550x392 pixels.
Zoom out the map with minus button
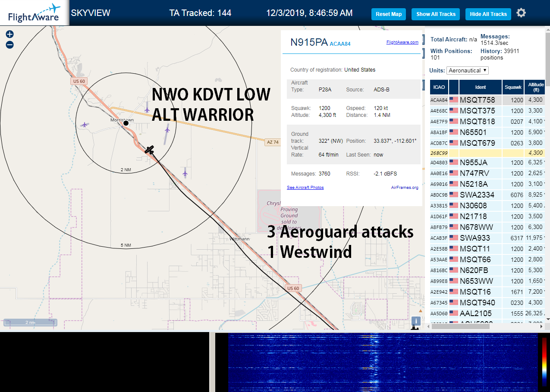click(x=9, y=44)
